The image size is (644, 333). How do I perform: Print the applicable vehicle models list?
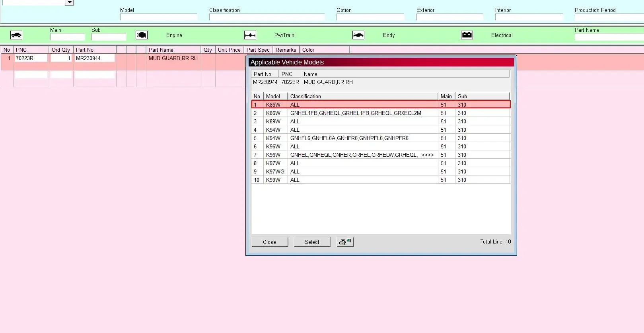pyautogui.click(x=345, y=242)
